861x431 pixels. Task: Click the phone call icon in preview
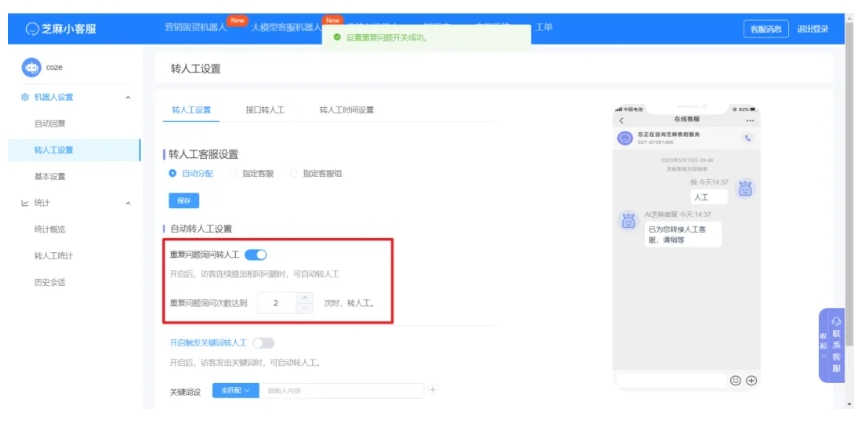(x=747, y=138)
